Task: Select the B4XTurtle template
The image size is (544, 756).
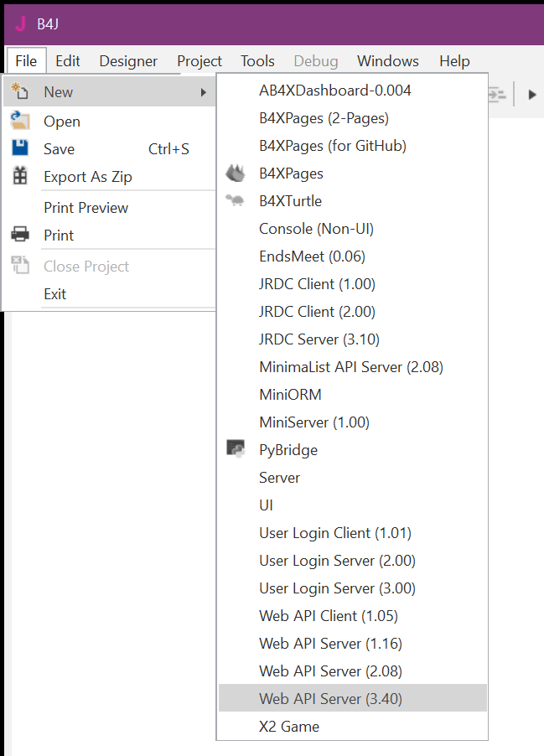Action: (353, 200)
